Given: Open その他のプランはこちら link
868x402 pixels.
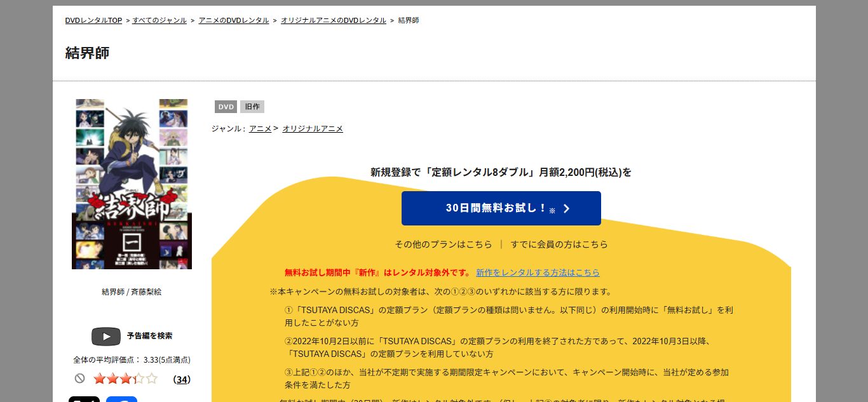Looking at the screenshot, I should [x=444, y=244].
